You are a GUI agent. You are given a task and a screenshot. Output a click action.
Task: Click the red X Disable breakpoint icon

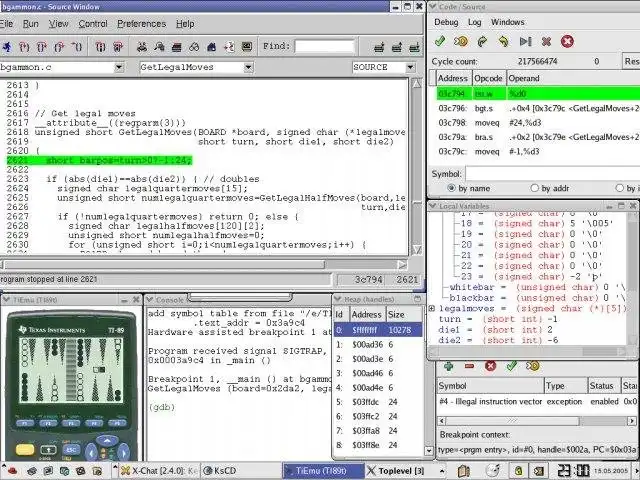(x=490, y=366)
